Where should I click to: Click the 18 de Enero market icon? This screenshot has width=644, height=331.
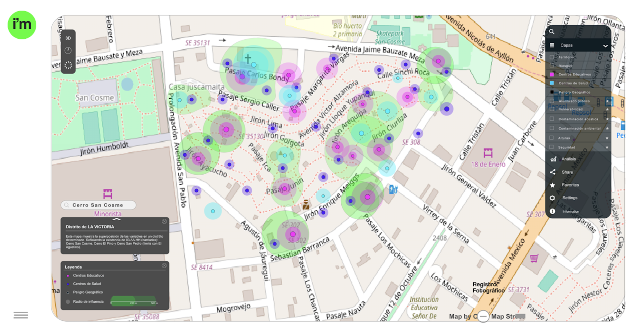click(x=488, y=152)
